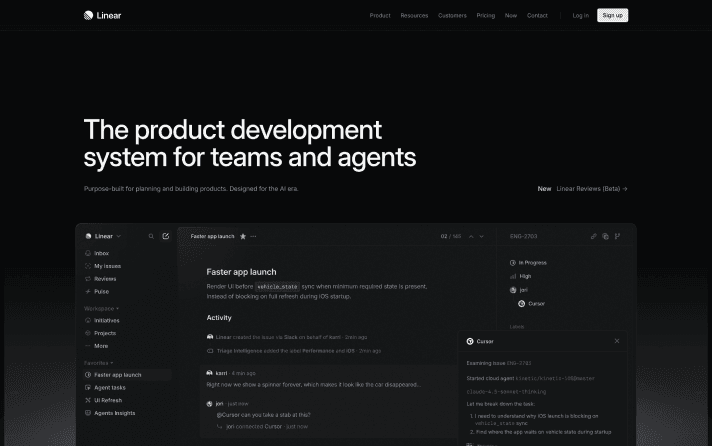The width and height of the screenshot is (712, 446).
Task: Open the Pricing page
Action: coord(485,15)
